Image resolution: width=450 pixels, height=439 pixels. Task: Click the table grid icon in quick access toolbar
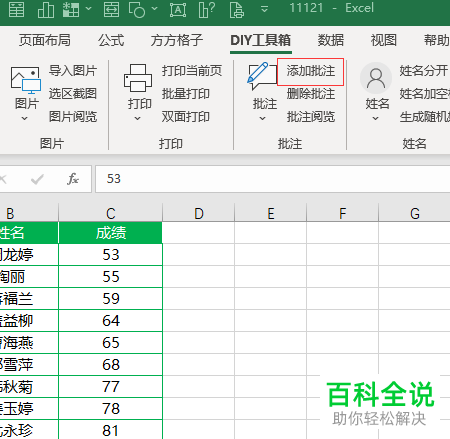(71, 9)
